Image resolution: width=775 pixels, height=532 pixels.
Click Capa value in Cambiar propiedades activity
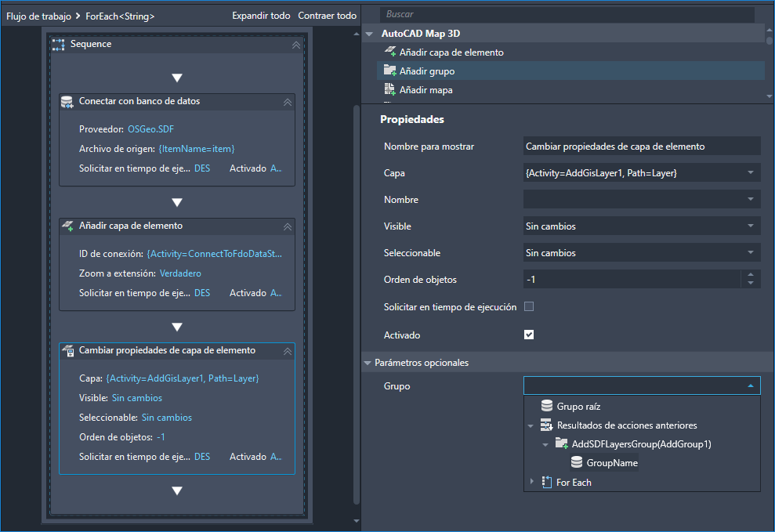tap(183, 378)
